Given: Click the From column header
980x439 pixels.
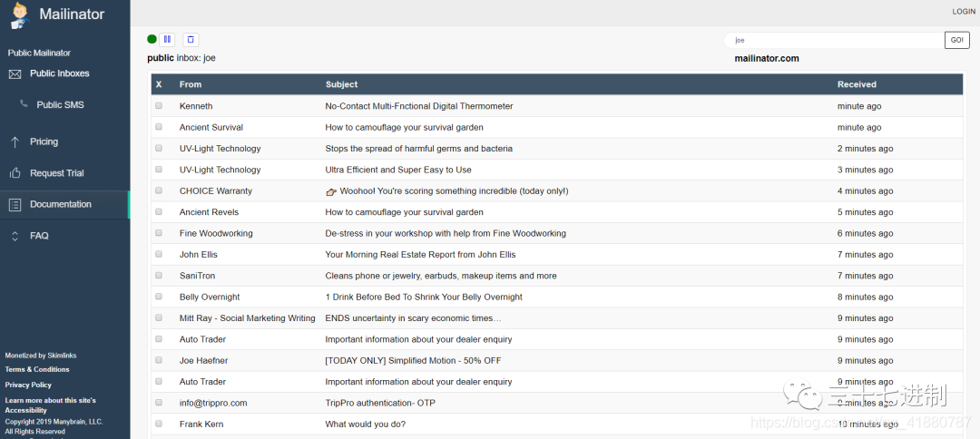Looking at the screenshot, I should coord(191,84).
